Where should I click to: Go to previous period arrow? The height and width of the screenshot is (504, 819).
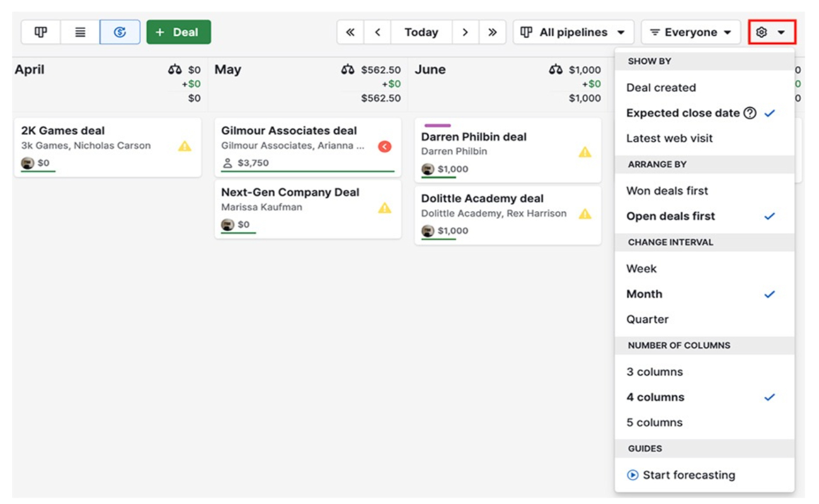(377, 32)
